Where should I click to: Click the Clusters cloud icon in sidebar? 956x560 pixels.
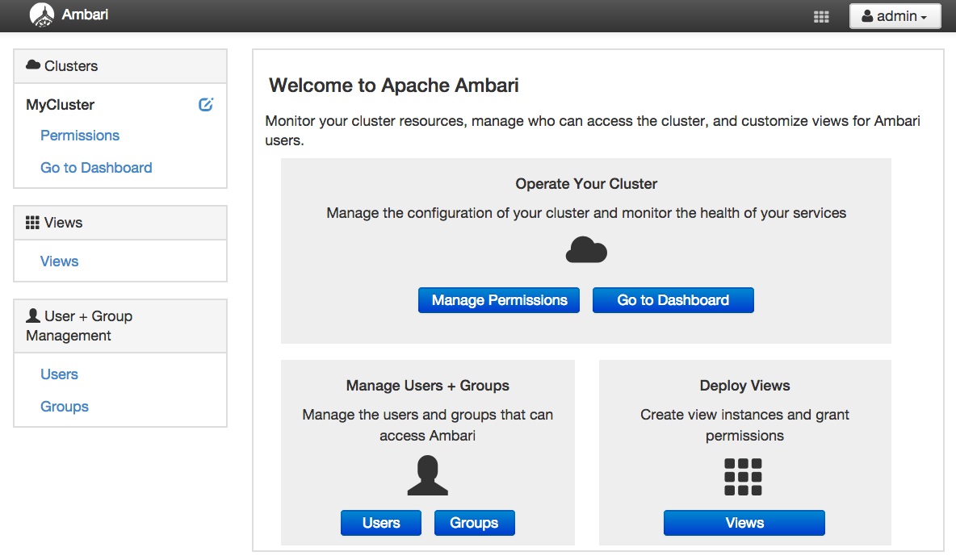click(33, 65)
